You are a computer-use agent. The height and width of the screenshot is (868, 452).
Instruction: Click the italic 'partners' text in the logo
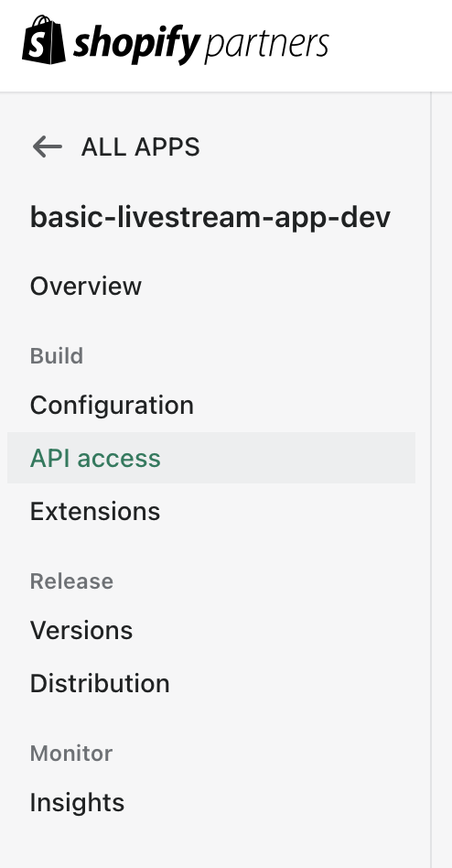pos(266,47)
